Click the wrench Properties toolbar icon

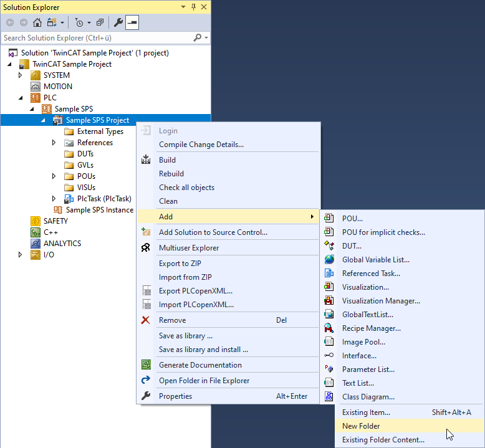118,22
